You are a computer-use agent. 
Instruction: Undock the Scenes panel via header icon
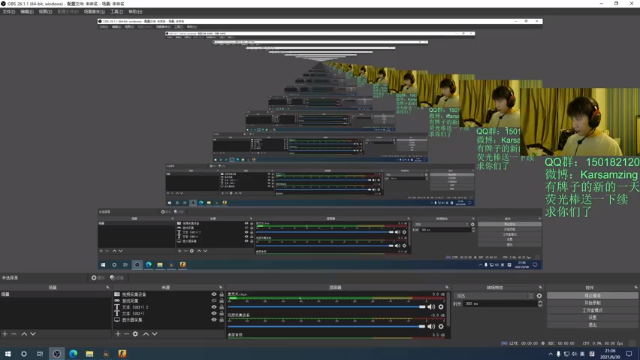click(108, 287)
